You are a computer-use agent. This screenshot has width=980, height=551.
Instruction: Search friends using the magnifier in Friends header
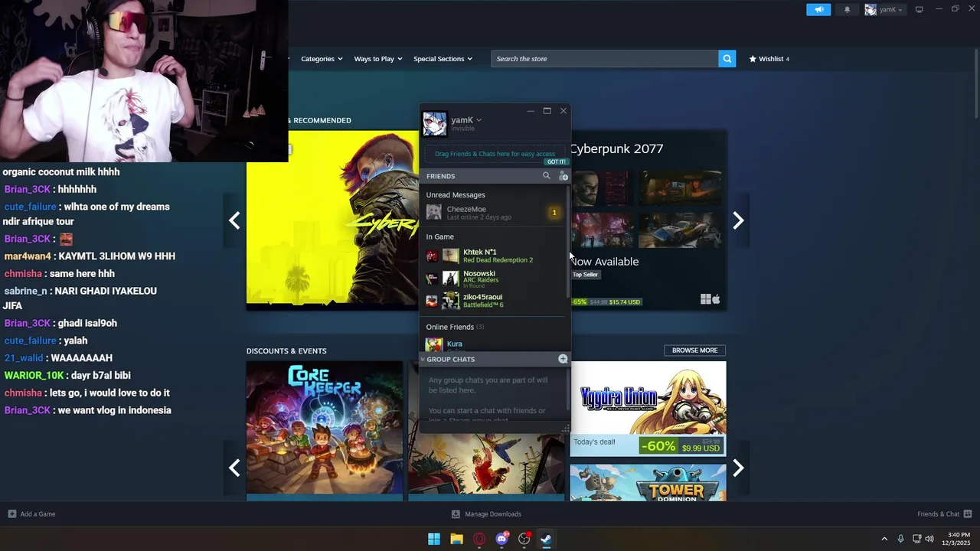coord(546,176)
